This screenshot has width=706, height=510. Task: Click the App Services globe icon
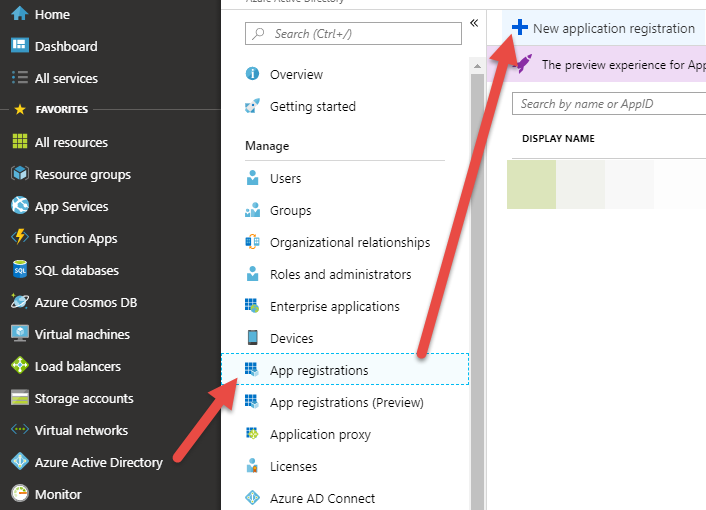pyautogui.click(x=19, y=205)
